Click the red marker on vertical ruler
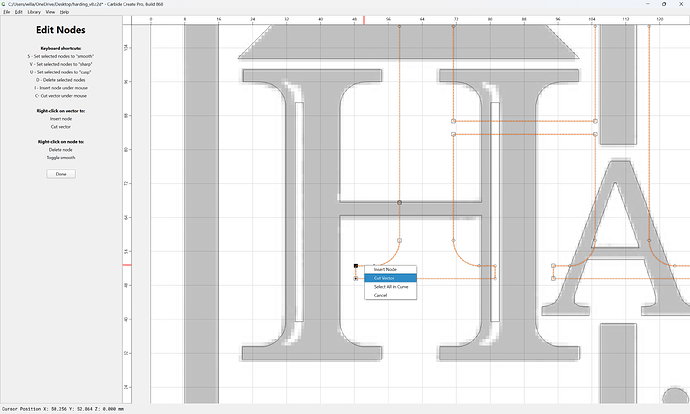This screenshot has width=690, height=414. click(127, 265)
